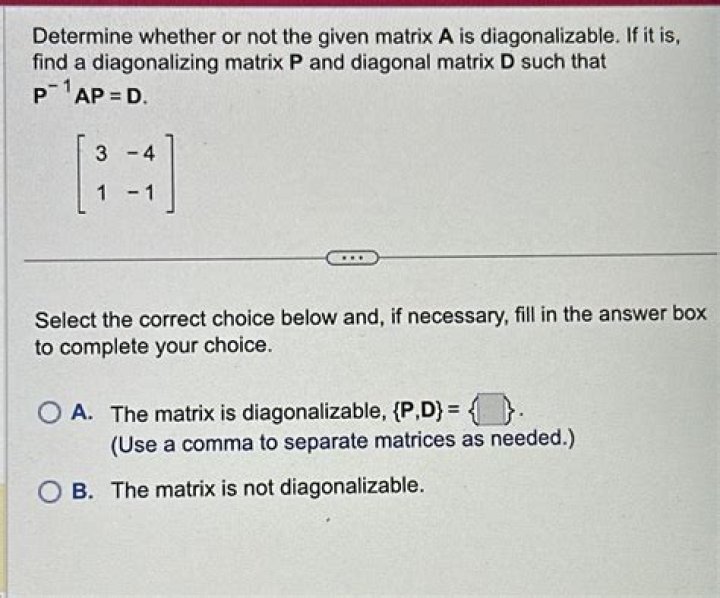Select option A matrix is diagonalizable
Image resolution: width=720 pixels, height=598 pixels.
(49, 413)
